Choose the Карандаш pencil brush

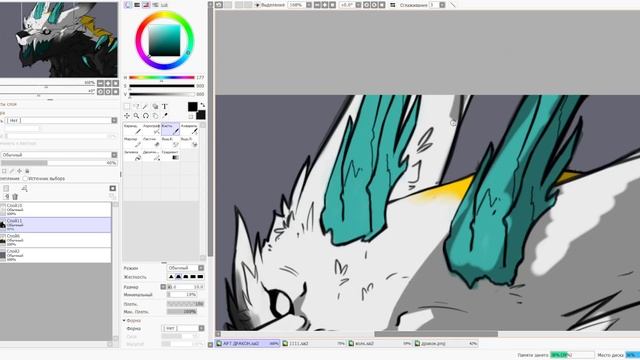(x=133, y=129)
